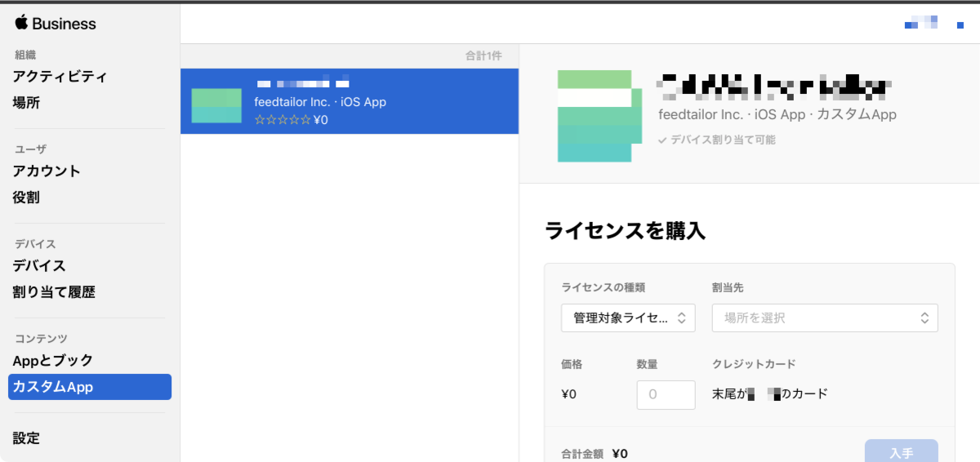980x462 pixels.
Task: Select the feedtailor Inc. iOS App list row
Action: [350, 101]
